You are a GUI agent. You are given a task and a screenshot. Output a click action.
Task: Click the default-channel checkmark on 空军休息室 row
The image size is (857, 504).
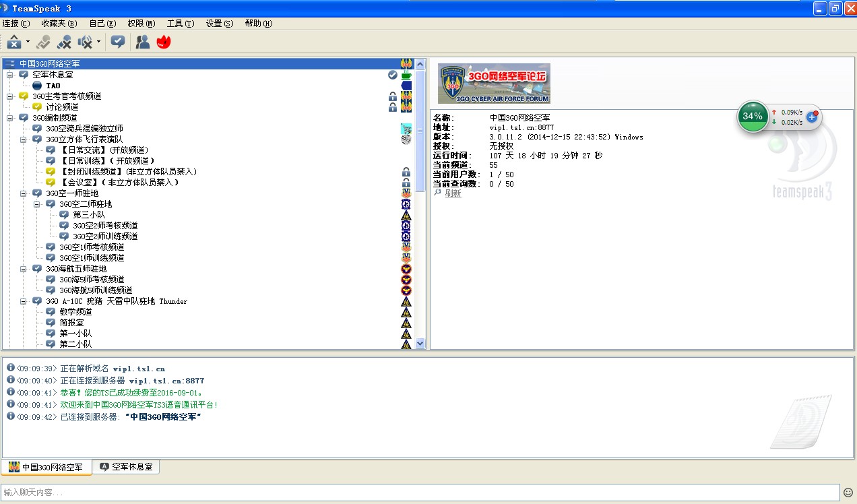tap(393, 75)
